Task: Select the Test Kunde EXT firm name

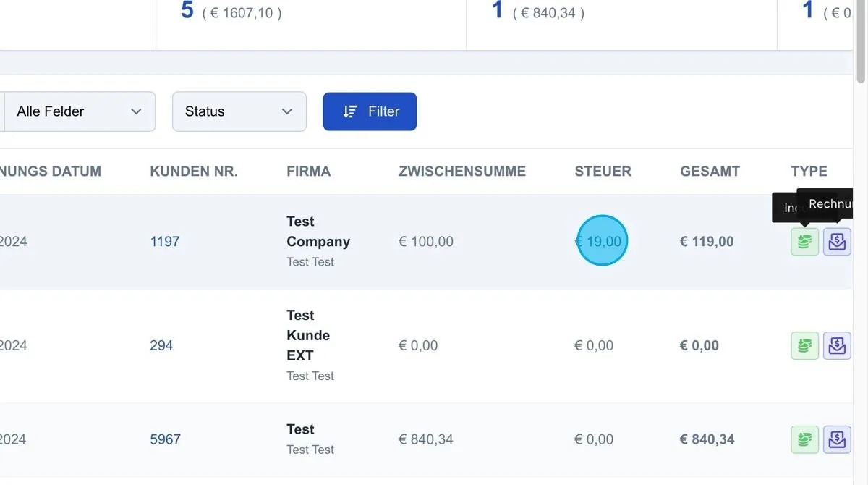Action: [308, 335]
